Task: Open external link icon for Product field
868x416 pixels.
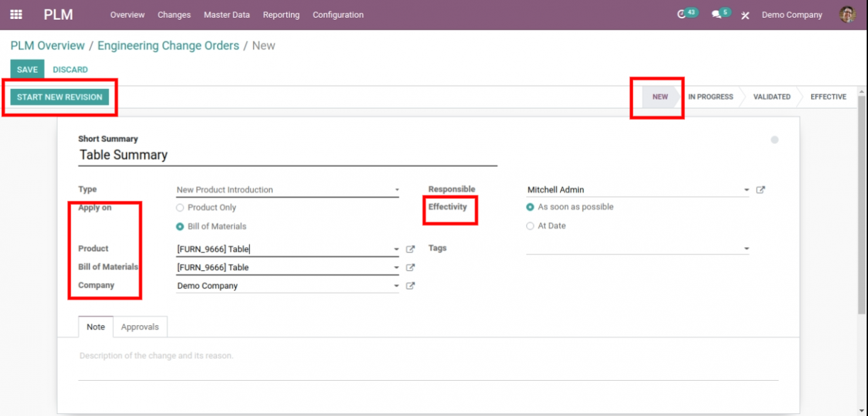Action: pyautogui.click(x=410, y=249)
